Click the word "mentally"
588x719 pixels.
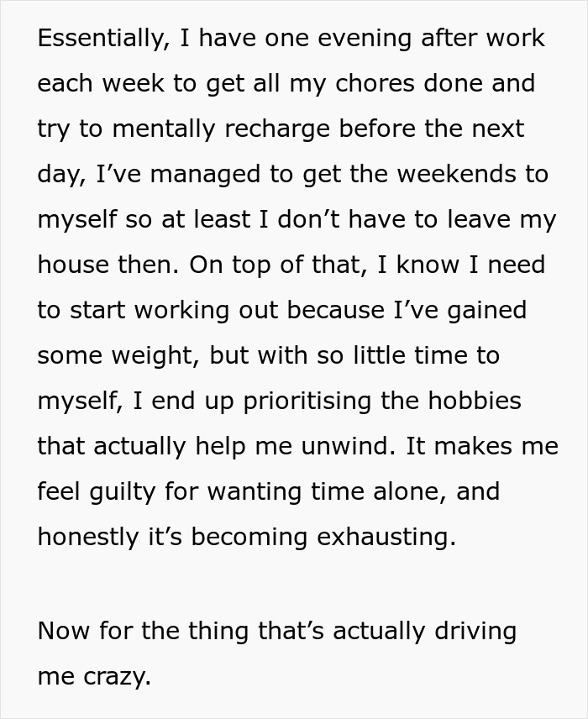coord(164,129)
